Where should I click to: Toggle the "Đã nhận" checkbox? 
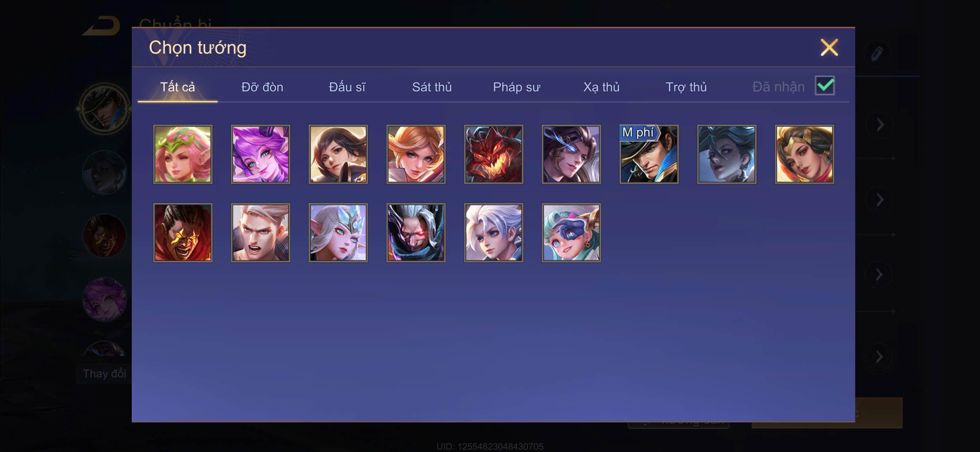pyautogui.click(x=824, y=85)
